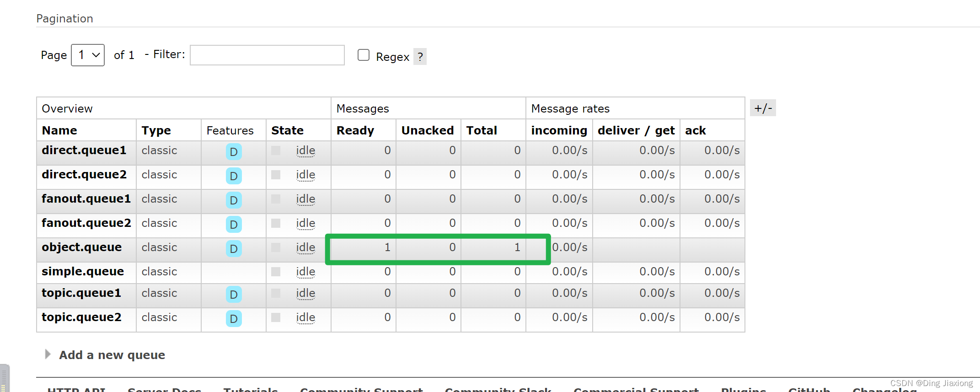Open the simple.queue queue details

coord(83,271)
